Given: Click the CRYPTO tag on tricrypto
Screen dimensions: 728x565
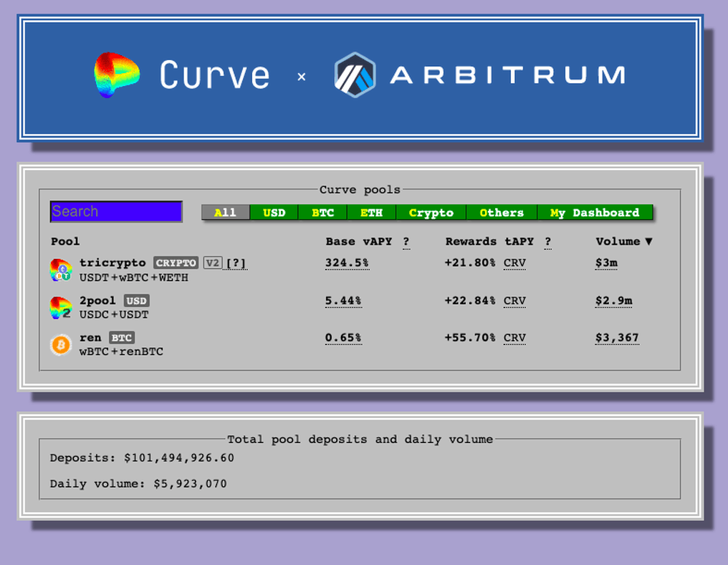Looking at the screenshot, I should tap(176, 262).
